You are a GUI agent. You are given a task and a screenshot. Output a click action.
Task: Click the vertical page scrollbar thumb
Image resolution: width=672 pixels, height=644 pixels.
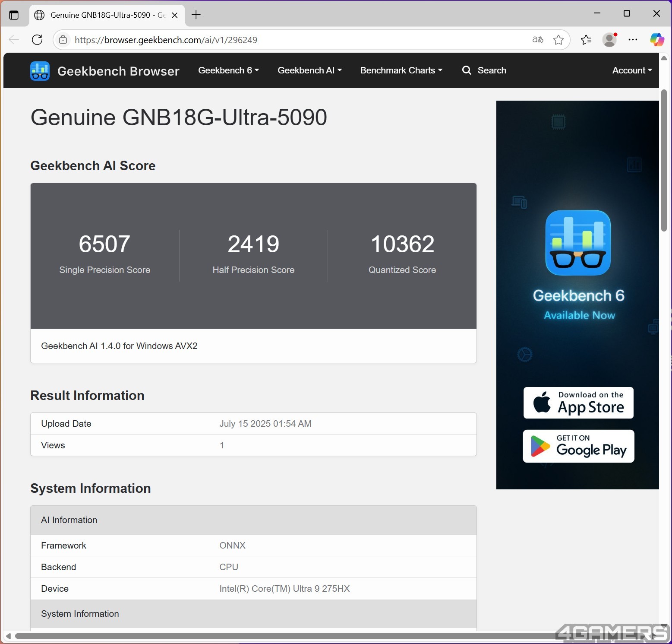click(664, 160)
